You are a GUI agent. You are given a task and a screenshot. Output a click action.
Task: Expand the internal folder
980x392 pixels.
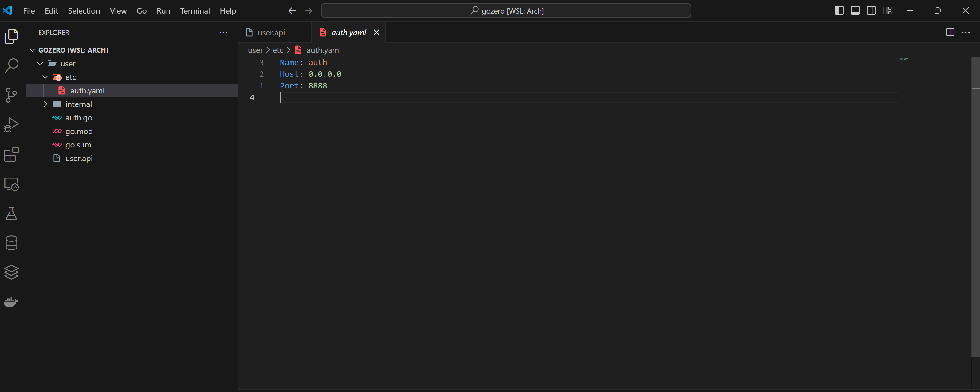(45, 104)
